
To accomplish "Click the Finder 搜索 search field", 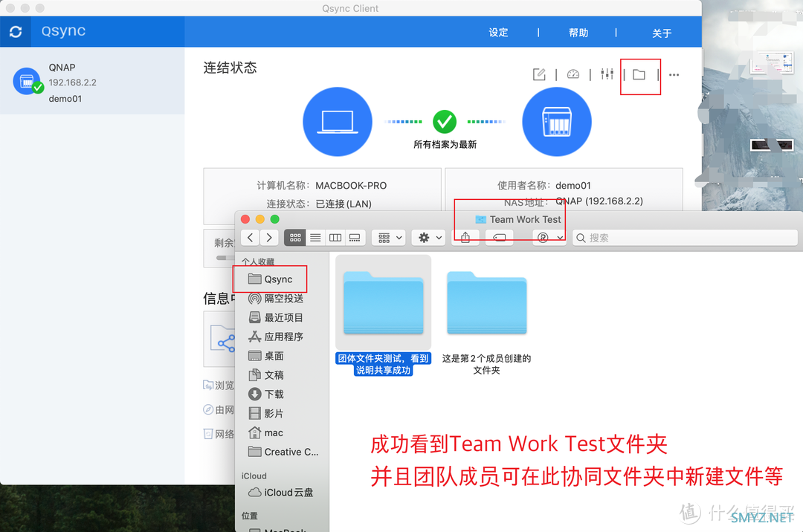I will coord(686,238).
